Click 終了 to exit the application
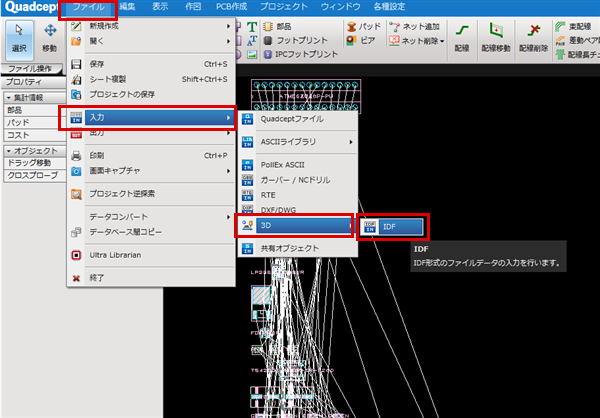The image size is (600, 418). (x=151, y=278)
